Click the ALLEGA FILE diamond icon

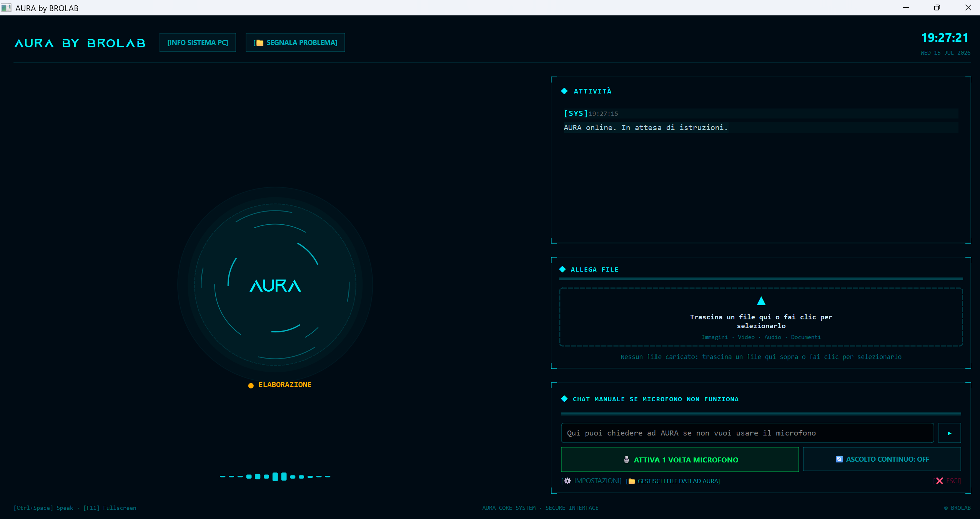pyautogui.click(x=562, y=269)
